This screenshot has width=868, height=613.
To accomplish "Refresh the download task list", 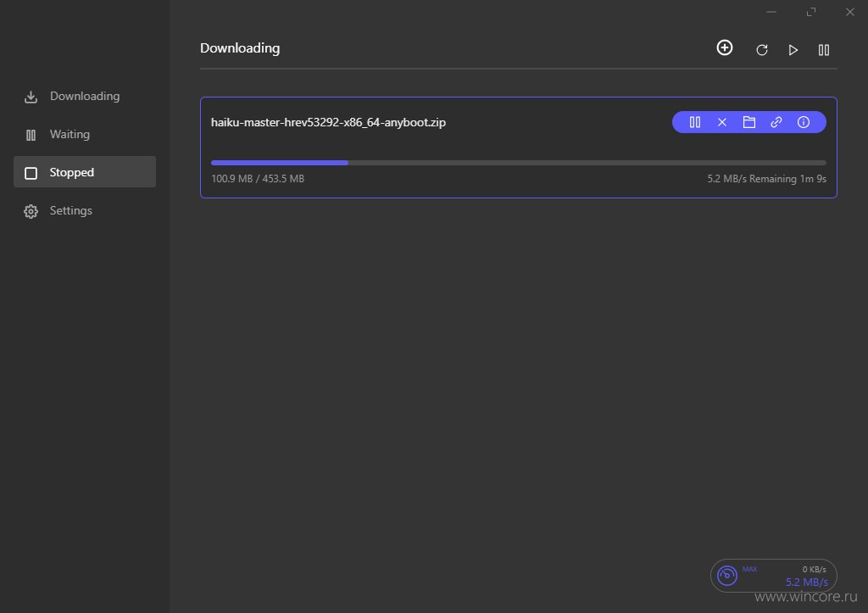I will [762, 50].
